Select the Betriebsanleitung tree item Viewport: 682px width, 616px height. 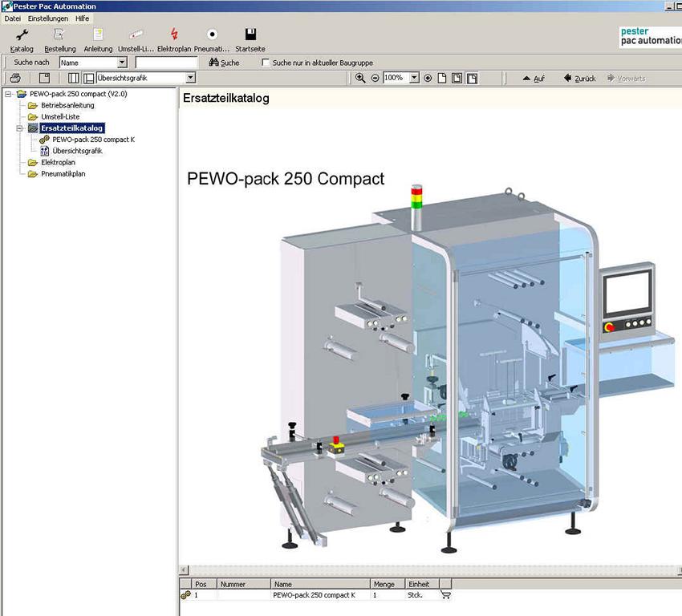(x=67, y=105)
